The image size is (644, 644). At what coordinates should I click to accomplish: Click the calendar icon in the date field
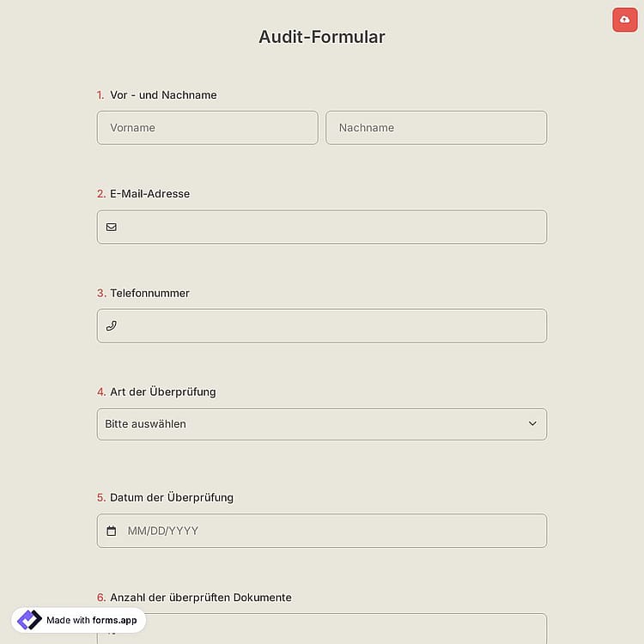[x=112, y=531]
